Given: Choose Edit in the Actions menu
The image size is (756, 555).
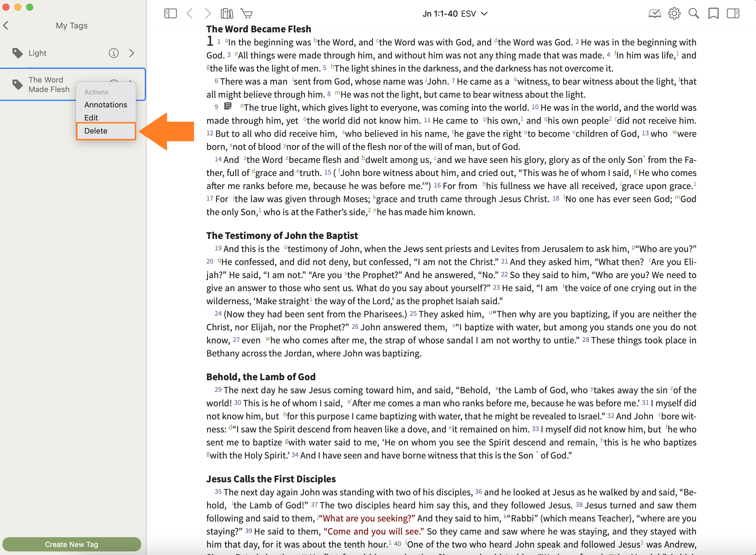Looking at the screenshot, I should [91, 118].
